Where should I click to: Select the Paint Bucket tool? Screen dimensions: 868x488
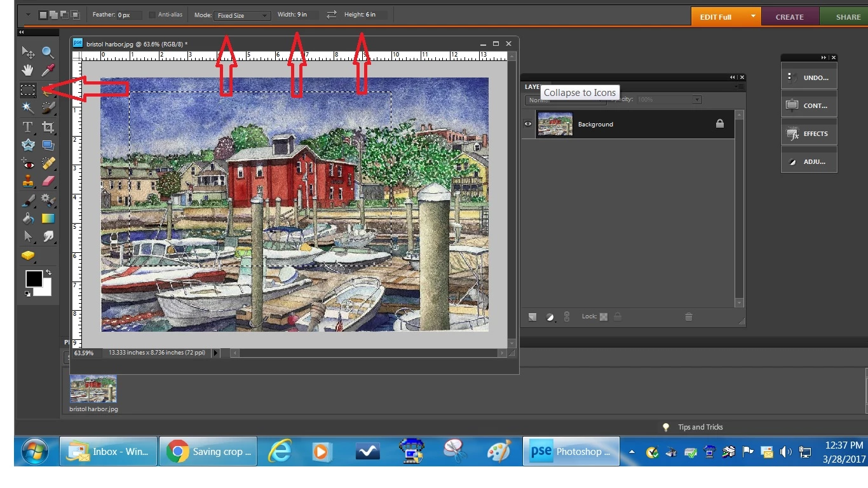[28, 219]
